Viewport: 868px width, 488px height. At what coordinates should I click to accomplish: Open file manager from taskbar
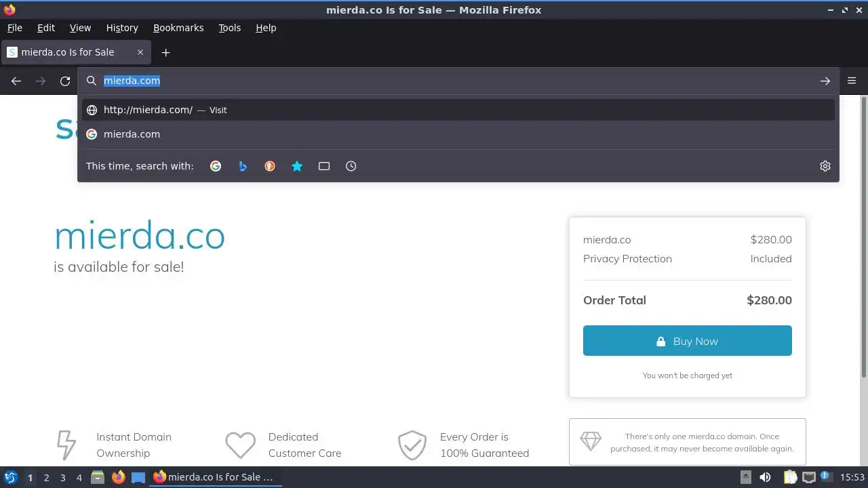[x=98, y=477]
